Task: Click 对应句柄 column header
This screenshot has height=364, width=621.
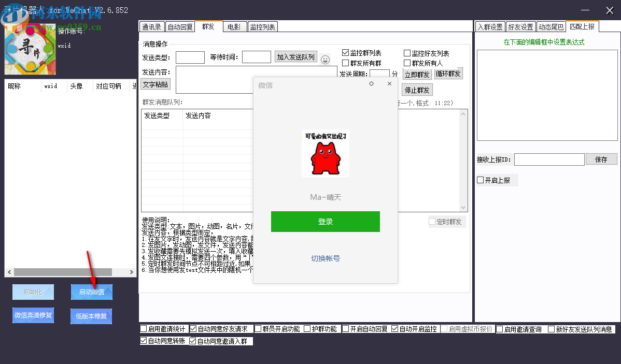Action: [111, 86]
